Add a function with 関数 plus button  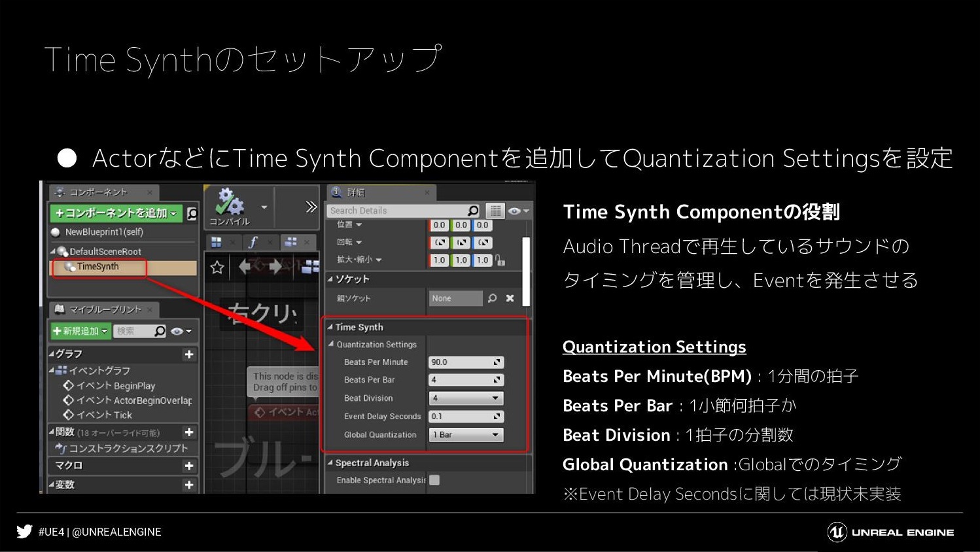(189, 432)
